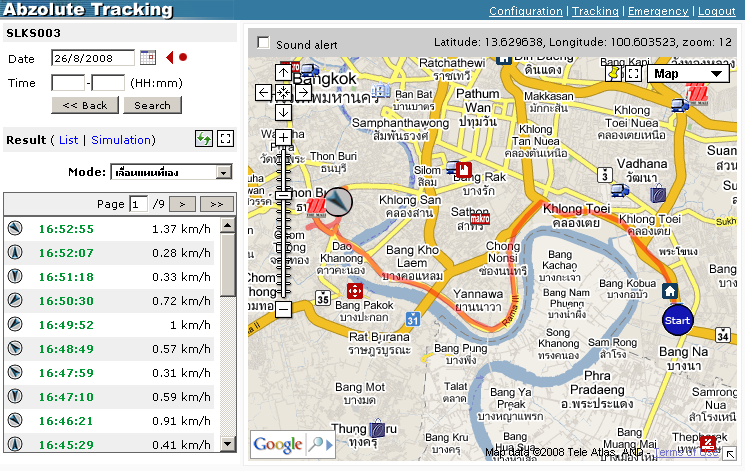Click results list scroll down arrow
The image size is (745, 471).
pos(228,444)
